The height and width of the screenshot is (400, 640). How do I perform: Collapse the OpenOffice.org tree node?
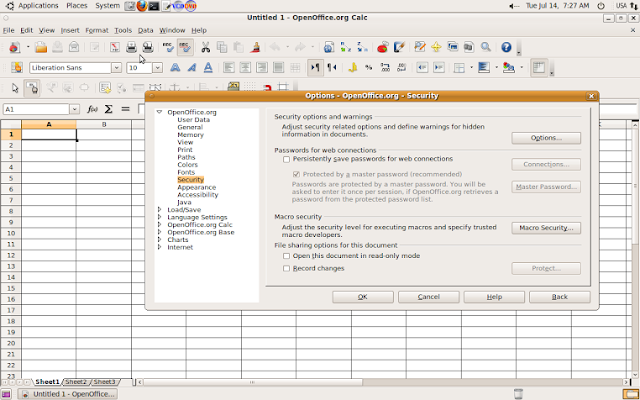click(x=159, y=112)
